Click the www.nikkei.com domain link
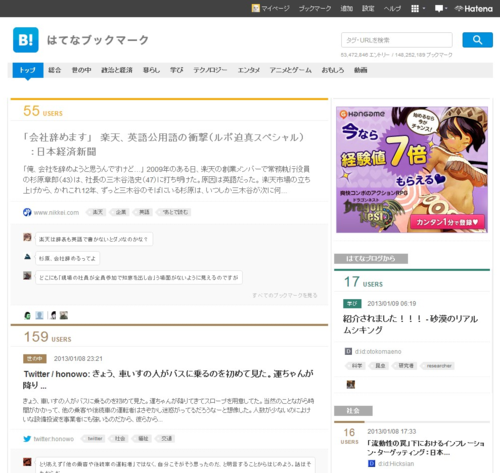Image resolution: width=500 pixels, height=473 pixels. 56,212
